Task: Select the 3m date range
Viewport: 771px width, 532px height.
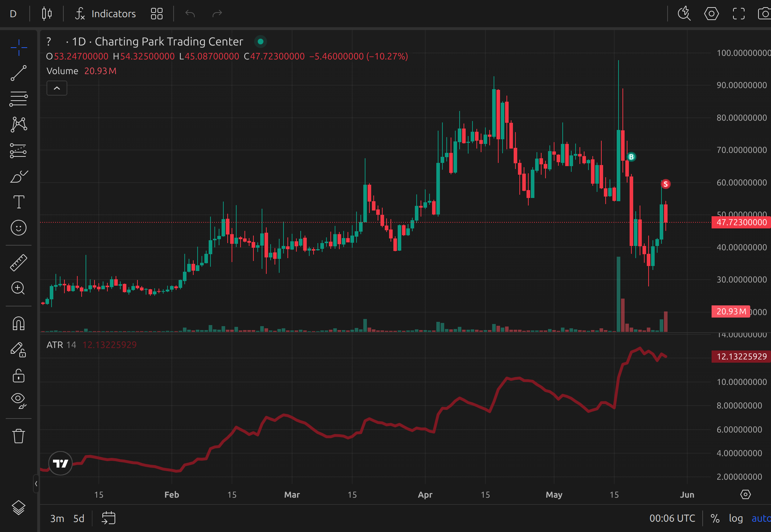Action: [57, 518]
